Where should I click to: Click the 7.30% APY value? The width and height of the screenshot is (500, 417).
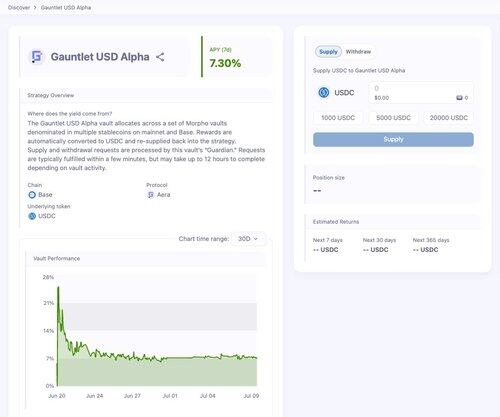(x=225, y=63)
